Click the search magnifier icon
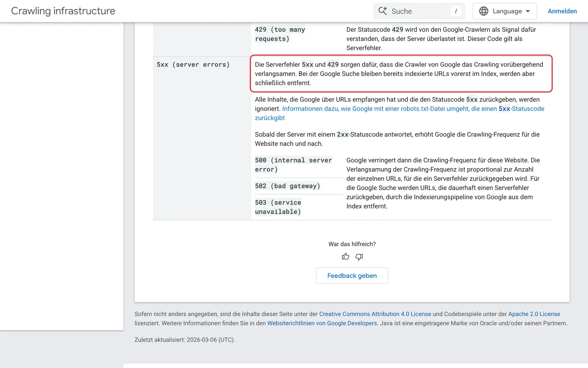The image size is (588, 368). click(x=383, y=11)
